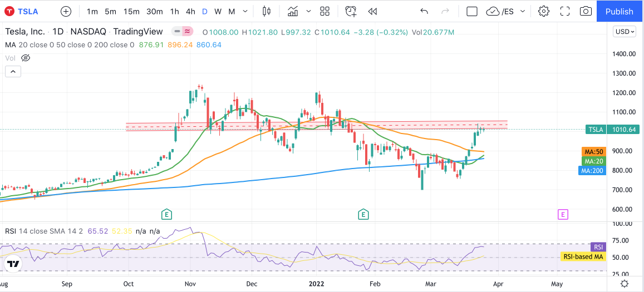This screenshot has height=292, width=644.
Task: Switch to the daily D timeframe
Action: click(x=204, y=12)
